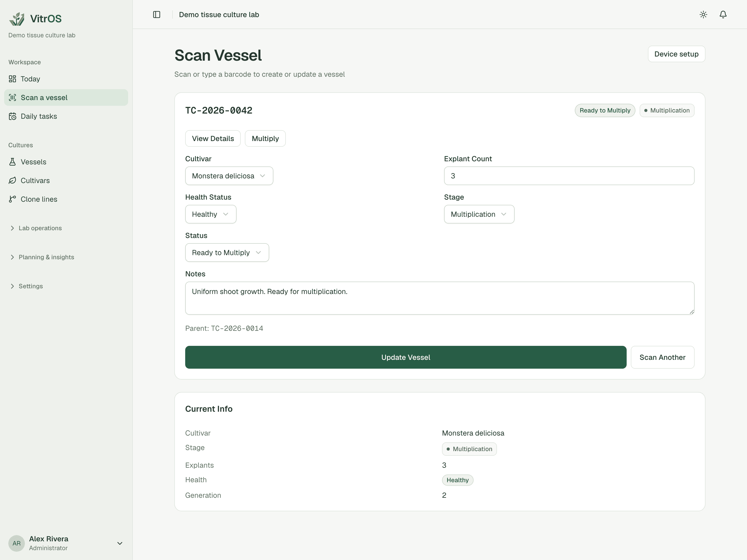Open Daily tasks in the sidebar
Image resolution: width=747 pixels, height=560 pixels.
(66, 116)
